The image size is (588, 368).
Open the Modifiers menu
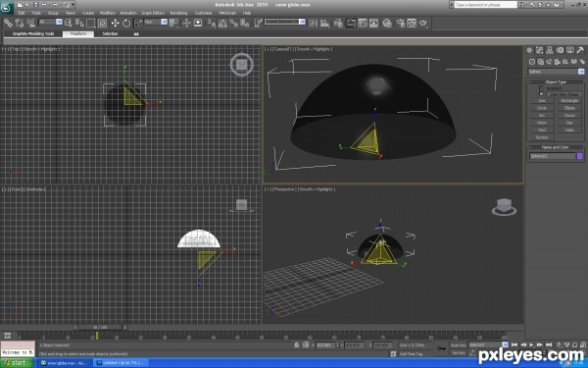coord(107,13)
